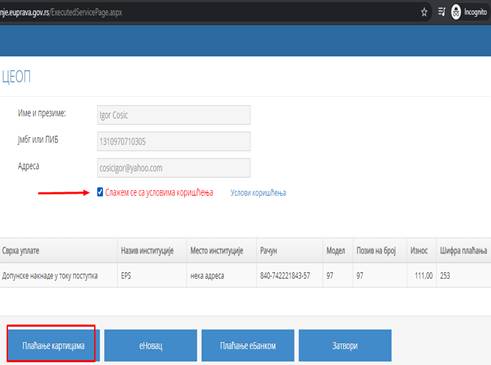
Task: Click the 'Адреса' email input field
Action: (x=174, y=168)
